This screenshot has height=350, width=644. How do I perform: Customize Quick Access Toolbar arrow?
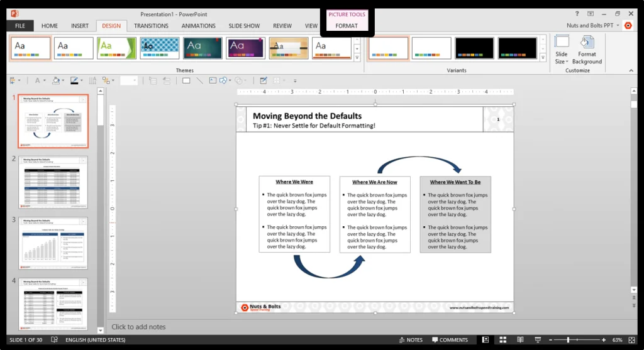(295, 81)
